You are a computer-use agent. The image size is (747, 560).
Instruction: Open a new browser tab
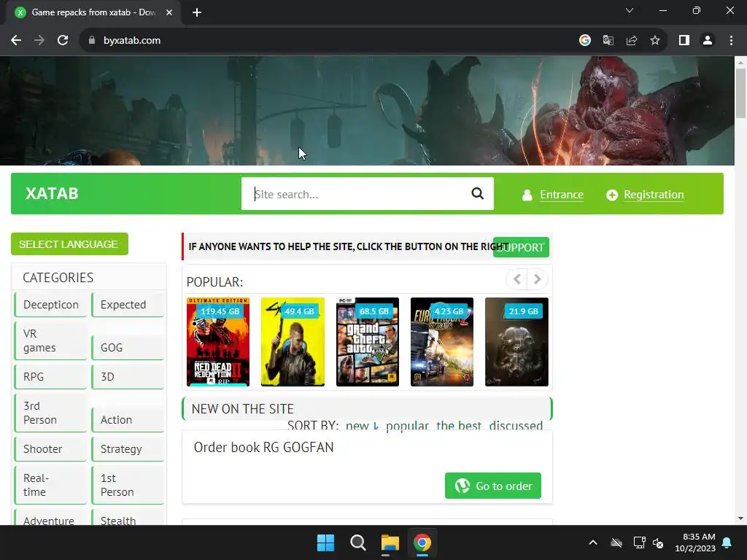(x=197, y=12)
